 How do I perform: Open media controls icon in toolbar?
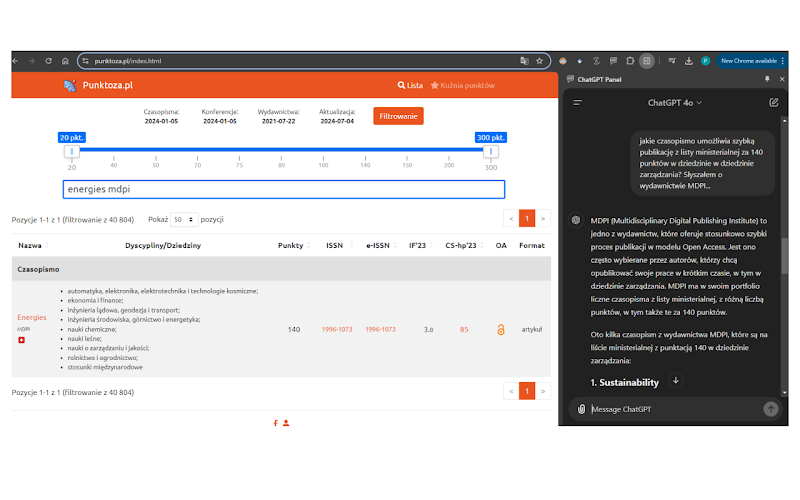[672, 61]
